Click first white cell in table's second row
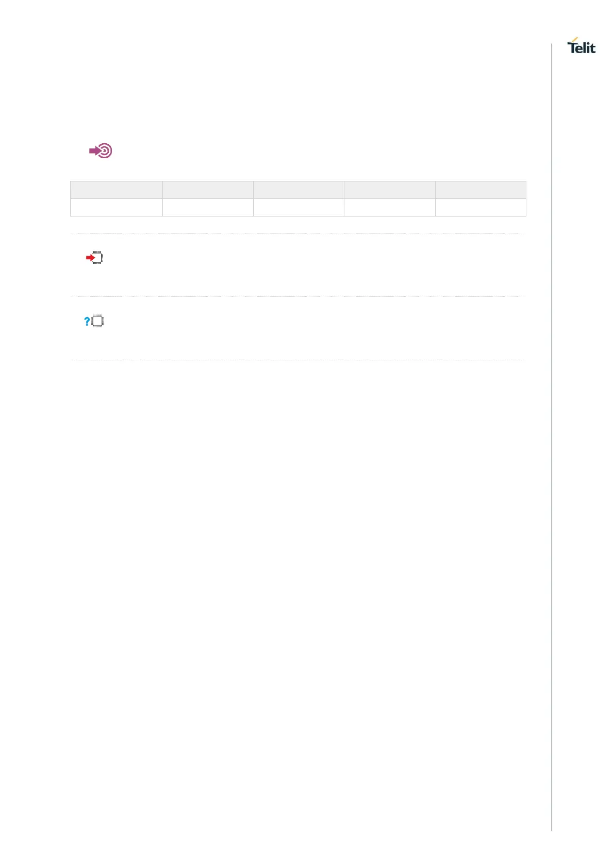 click(x=116, y=207)
